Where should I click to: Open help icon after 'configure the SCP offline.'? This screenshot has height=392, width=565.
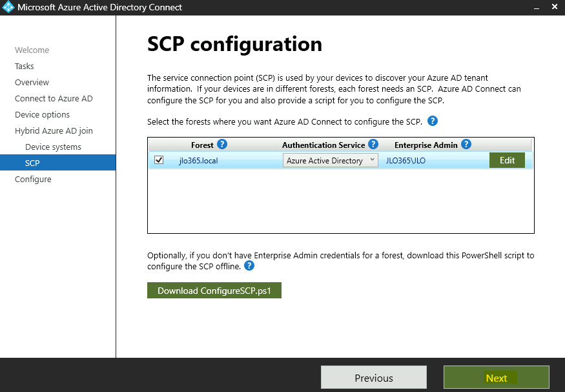tap(249, 266)
